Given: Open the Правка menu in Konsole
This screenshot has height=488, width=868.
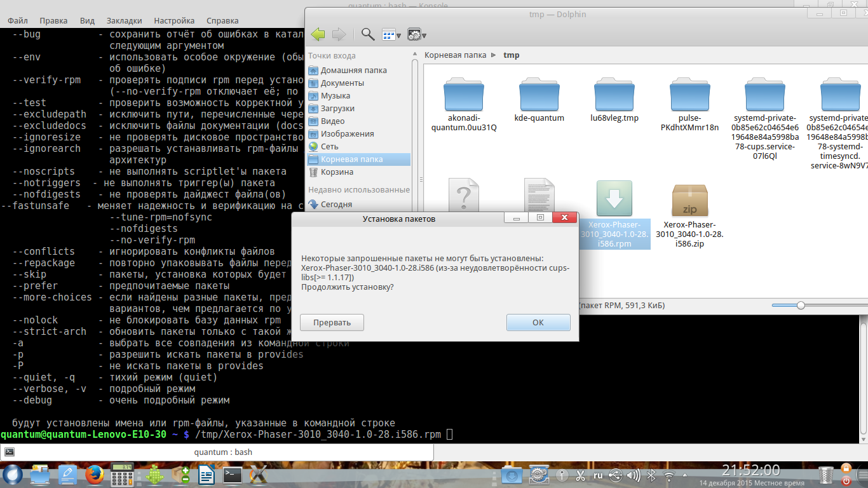Looking at the screenshot, I should (54, 21).
